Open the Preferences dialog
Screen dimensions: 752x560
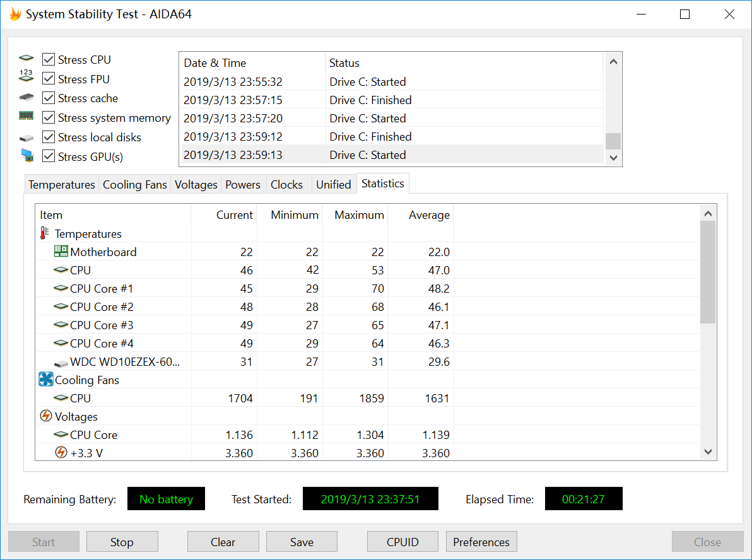coord(481,542)
